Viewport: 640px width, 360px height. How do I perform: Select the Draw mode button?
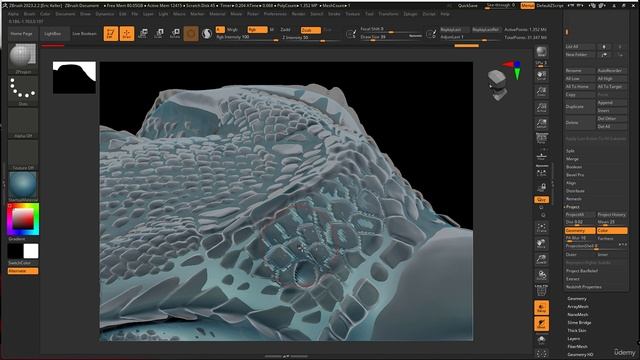127,33
